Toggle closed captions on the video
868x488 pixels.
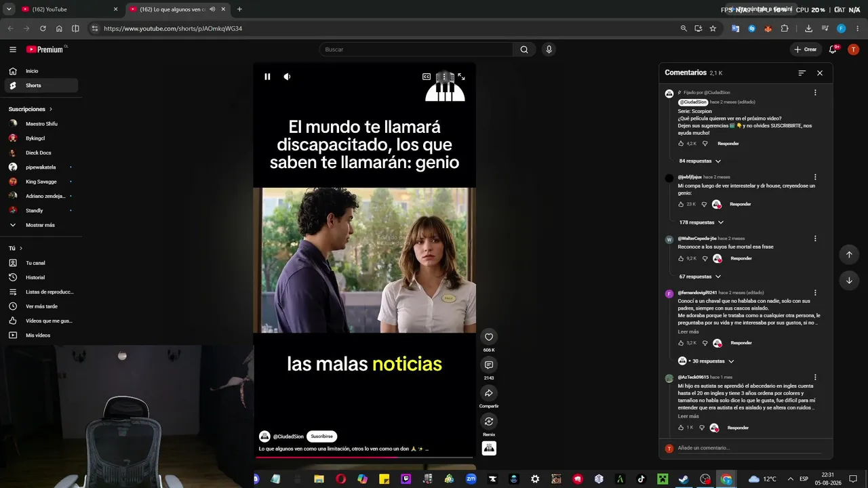(x=427, y=77)
